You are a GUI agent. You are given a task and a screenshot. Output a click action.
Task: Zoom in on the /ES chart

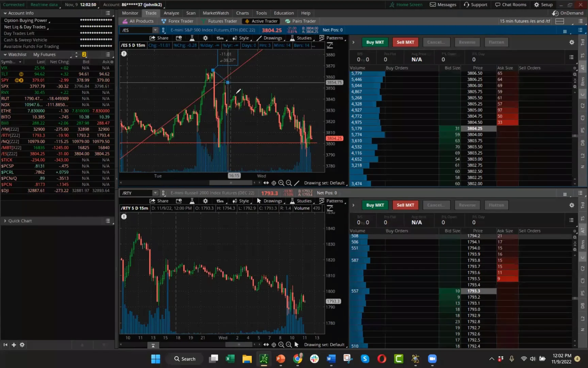pyautogui.click(x=281, y=183)
